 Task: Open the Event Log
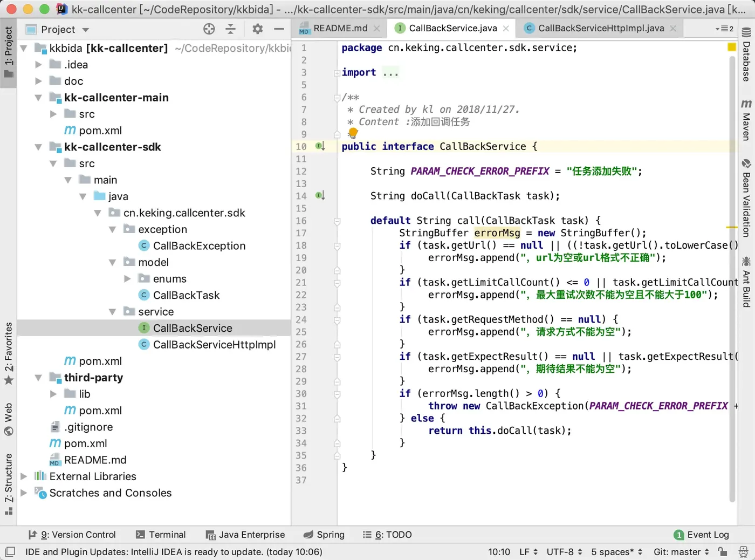click(702, 535)
